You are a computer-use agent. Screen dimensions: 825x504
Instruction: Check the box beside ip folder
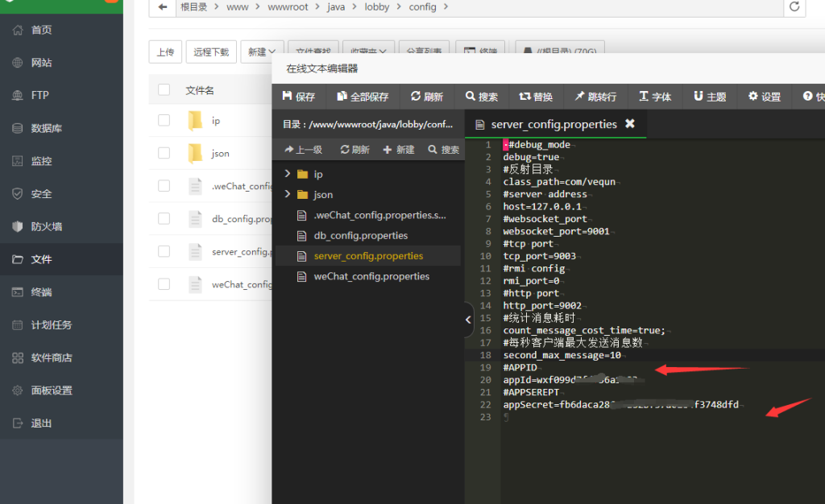[x=164, y=120]
